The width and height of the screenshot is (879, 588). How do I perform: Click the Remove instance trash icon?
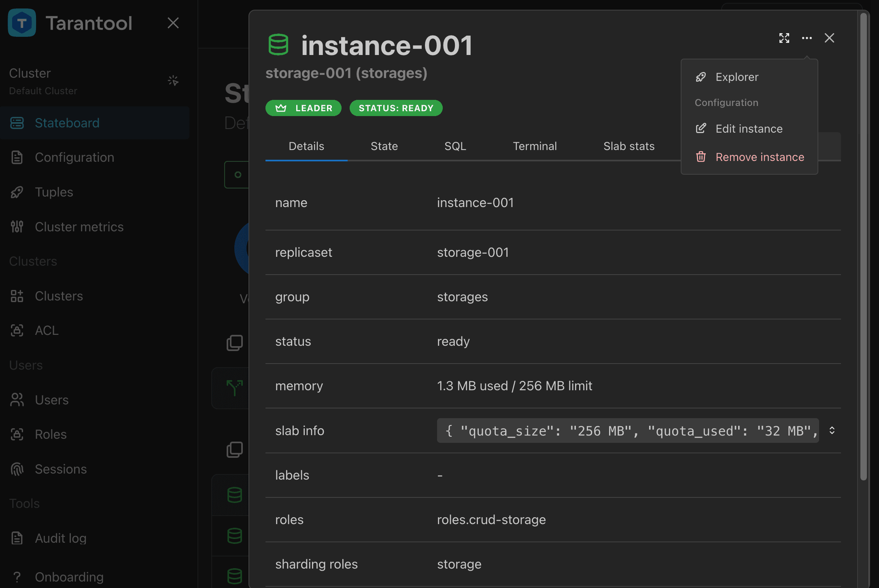click(701, 157)
